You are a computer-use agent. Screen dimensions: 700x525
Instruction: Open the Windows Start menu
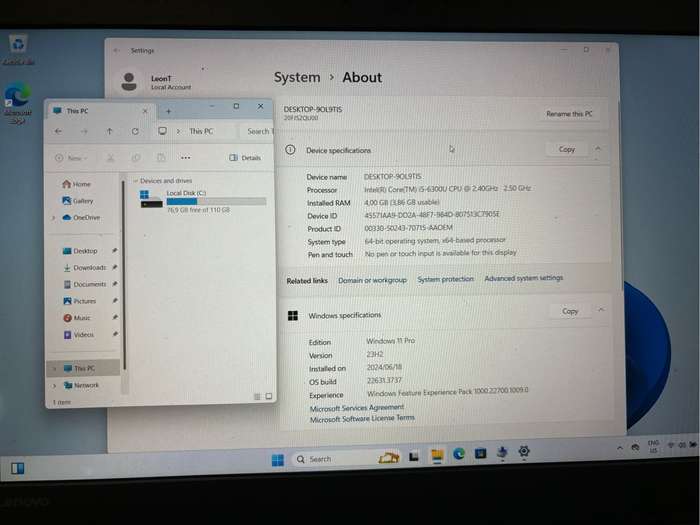(x=278, y=460)
